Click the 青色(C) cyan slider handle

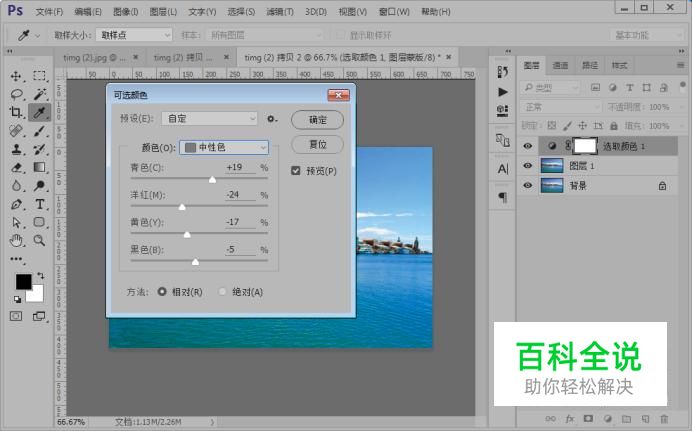point(212,179)
